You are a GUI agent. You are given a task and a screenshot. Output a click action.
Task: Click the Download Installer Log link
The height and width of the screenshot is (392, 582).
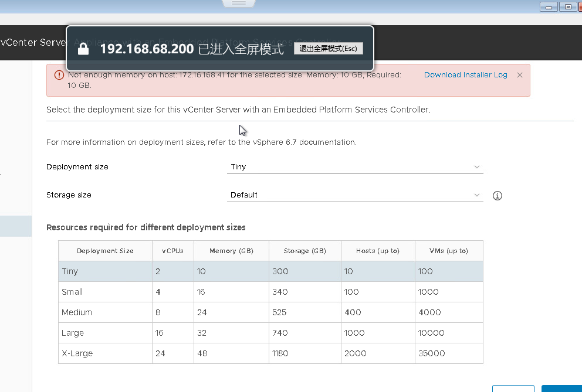(x=465, y=75)
